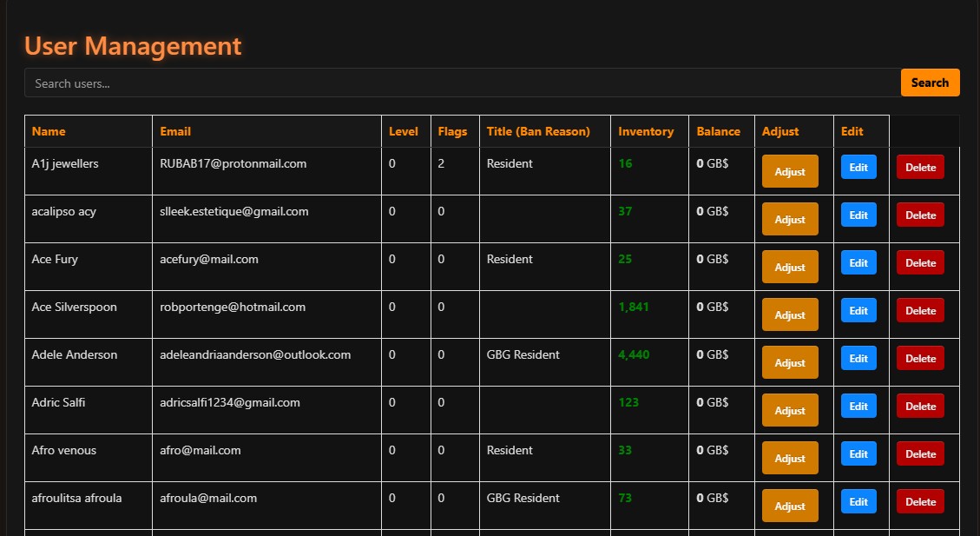This screenshot has height=536, width=980.
Task: Edit Ace Silverspoon's details
Action: click(x=858, y=311)
